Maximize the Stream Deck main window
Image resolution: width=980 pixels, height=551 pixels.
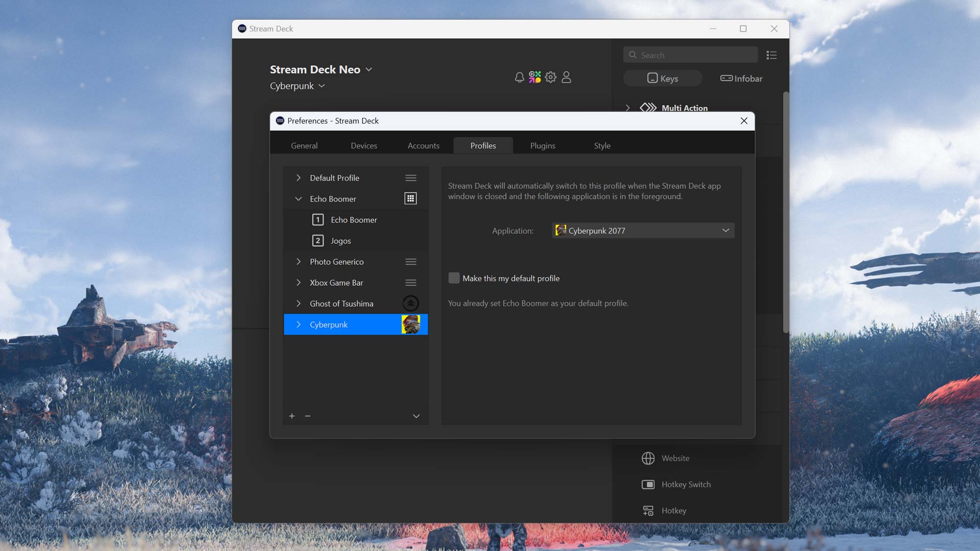(x=743, y=29)
